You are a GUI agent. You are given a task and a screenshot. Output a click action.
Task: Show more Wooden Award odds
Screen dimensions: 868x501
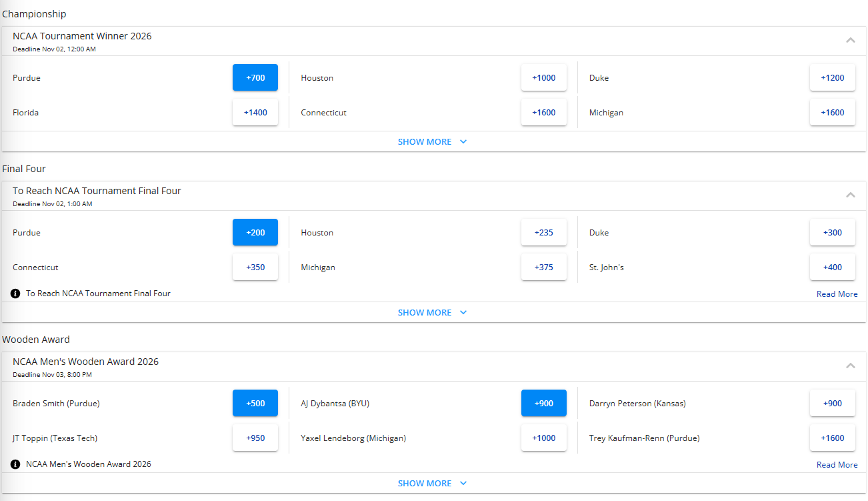[x=432, y=483]
